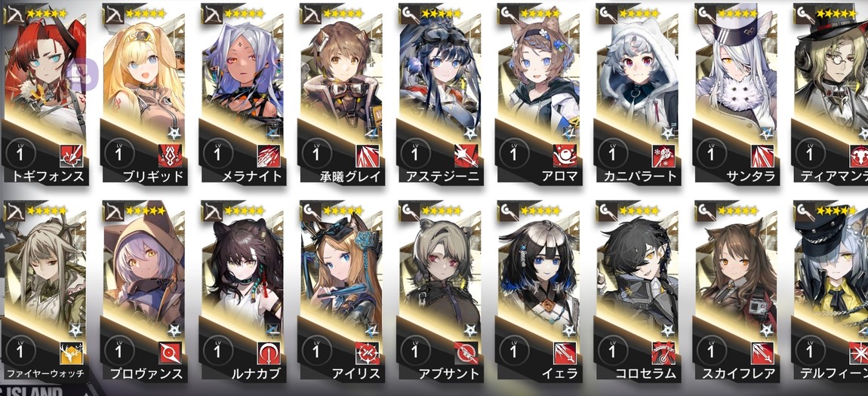Click the level 1 badge on アステジーニ

414,155
